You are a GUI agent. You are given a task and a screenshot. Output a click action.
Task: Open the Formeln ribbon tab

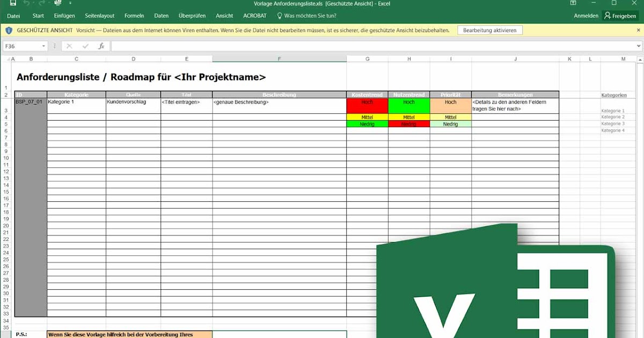pos(134,16)
